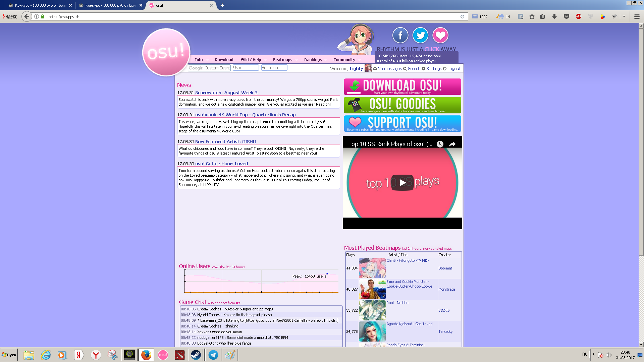This screenshot has width=644, height=362.
Task: Open osu! Coffee Hour: Loved article
Action: 222,164
